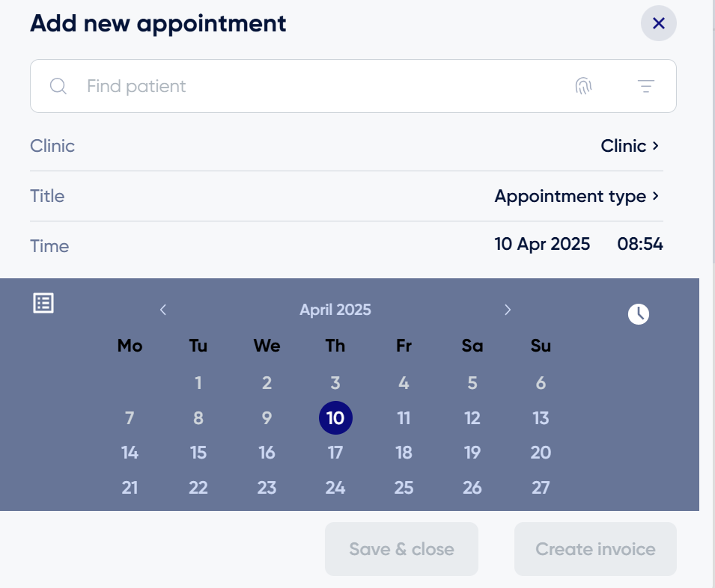Viewport: 715px width, 588px height.
Task: Choose the selected day 10
Action: [335, 417]
